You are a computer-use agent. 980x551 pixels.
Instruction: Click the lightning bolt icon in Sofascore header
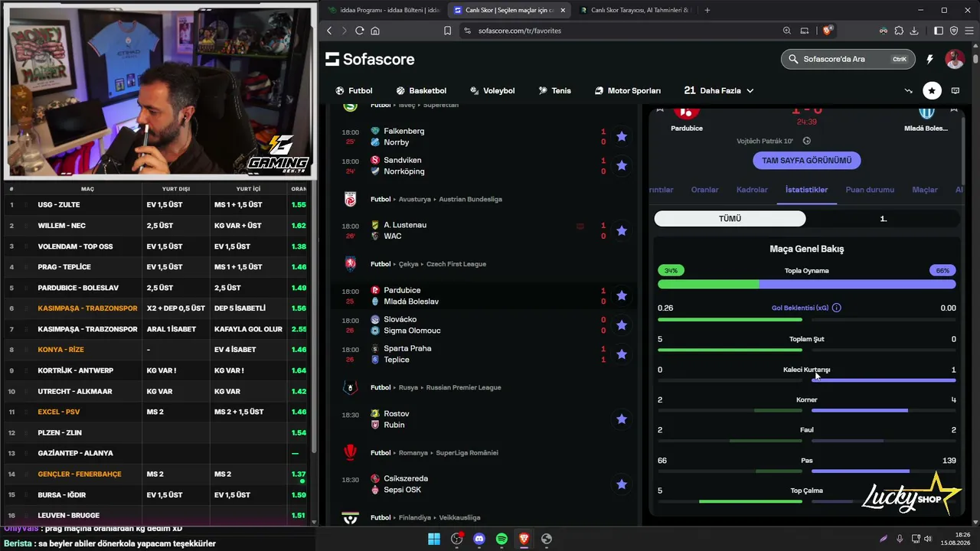[930, 59]
